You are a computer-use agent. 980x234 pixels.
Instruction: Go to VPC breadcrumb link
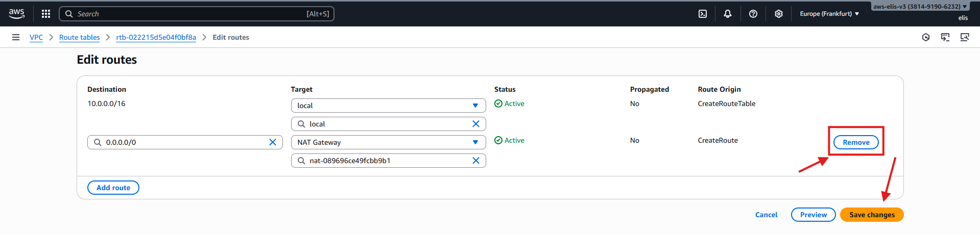[36, 37]
